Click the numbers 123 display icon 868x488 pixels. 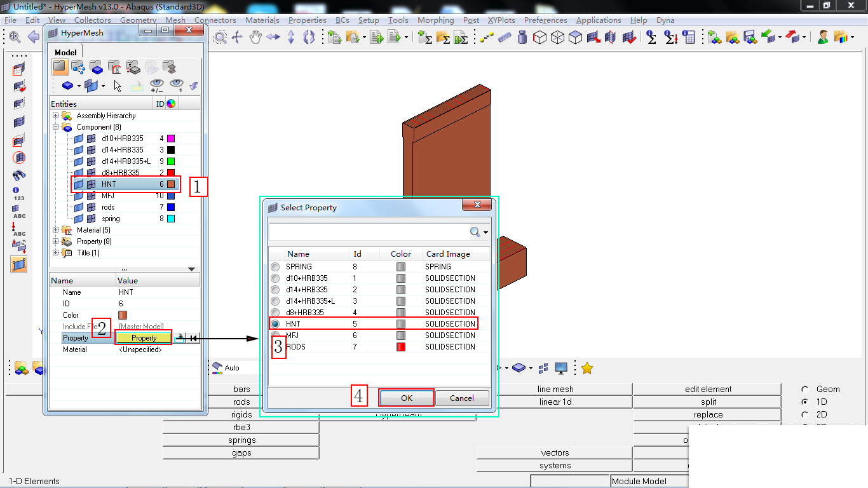coord(19,194)
